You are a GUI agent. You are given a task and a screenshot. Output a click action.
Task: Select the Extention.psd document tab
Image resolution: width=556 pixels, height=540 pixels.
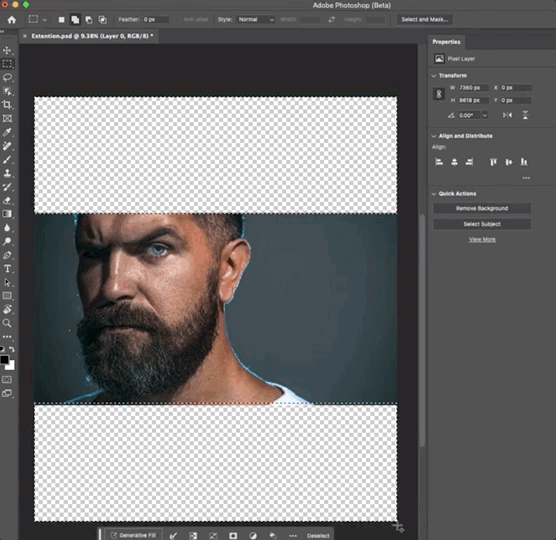click(x=92, y=36)
